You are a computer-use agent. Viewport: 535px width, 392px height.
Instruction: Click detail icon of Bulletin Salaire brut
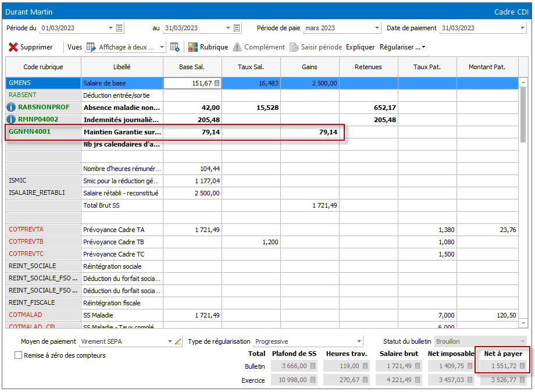point(418,366)
